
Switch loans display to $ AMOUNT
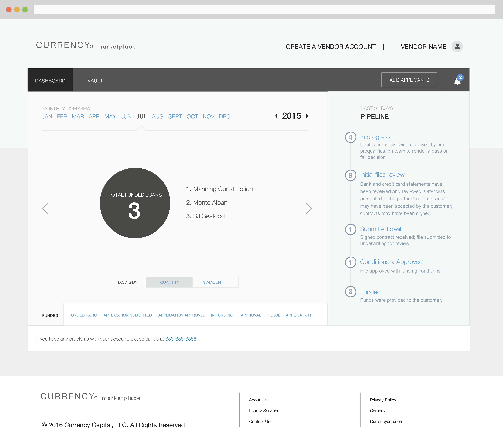[213, 282]
